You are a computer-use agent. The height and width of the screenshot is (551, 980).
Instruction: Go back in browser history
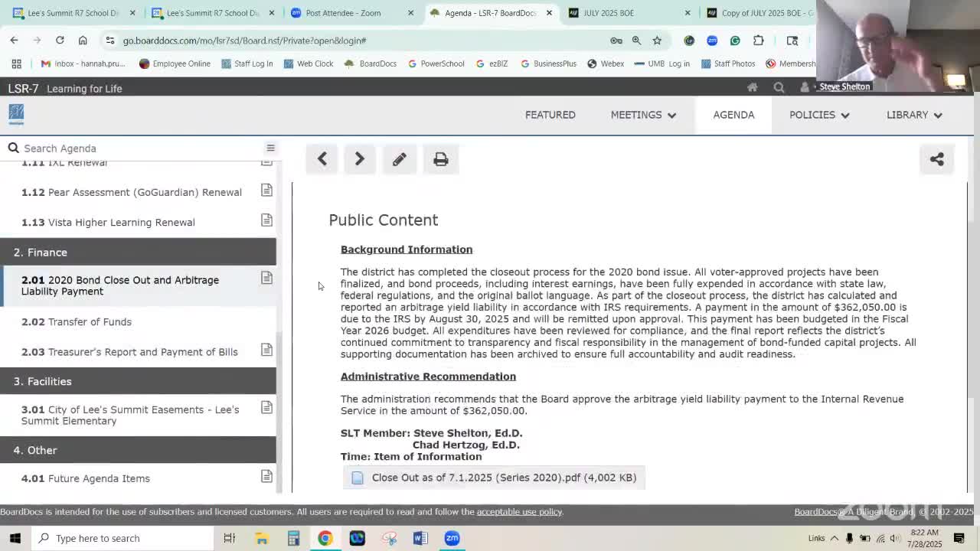[14, 40]
